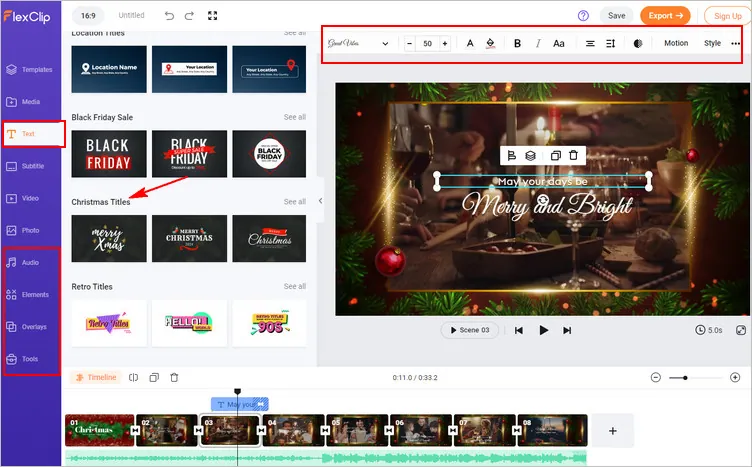Toggle italic formatting
Image resolution: width=752 pixels, height=467 pixels.
pos(538,43)
